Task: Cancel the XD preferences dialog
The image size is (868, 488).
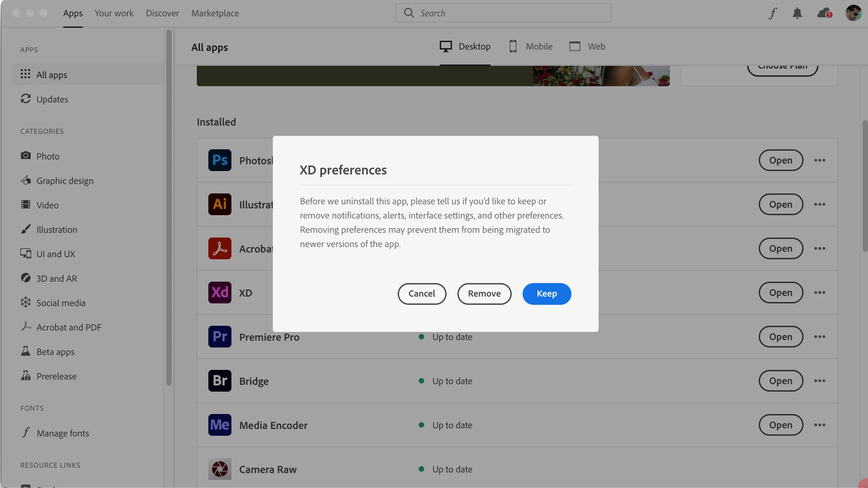Action: pos(421,294)
